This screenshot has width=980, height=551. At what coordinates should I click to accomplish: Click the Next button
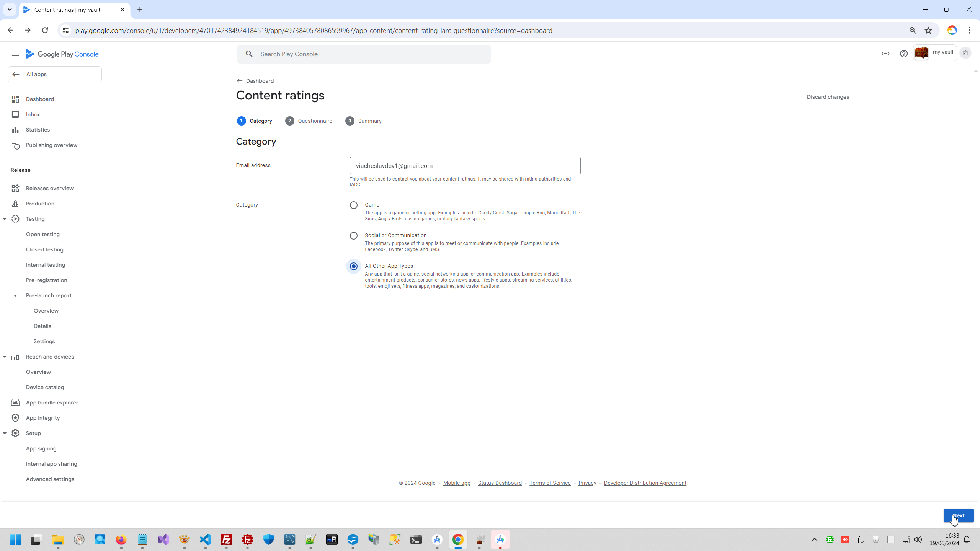pyautogui.click(x=958, y=515)
